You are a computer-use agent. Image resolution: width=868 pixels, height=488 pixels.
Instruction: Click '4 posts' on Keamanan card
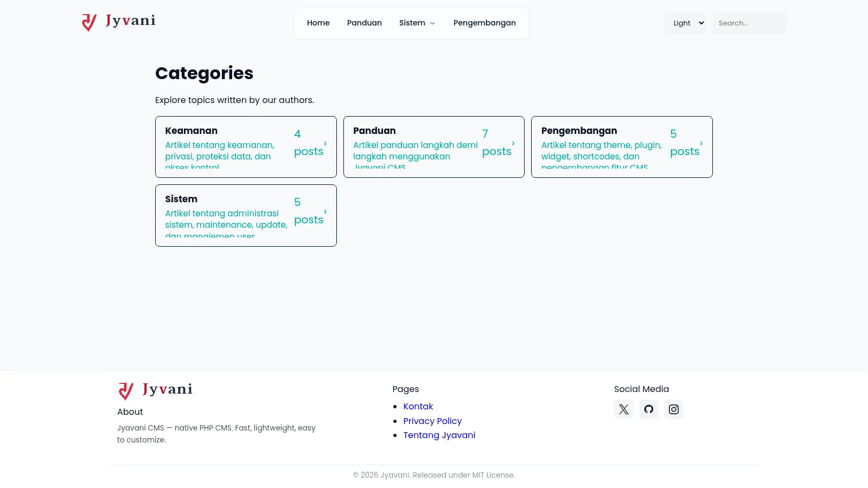[x=309, y=143]
